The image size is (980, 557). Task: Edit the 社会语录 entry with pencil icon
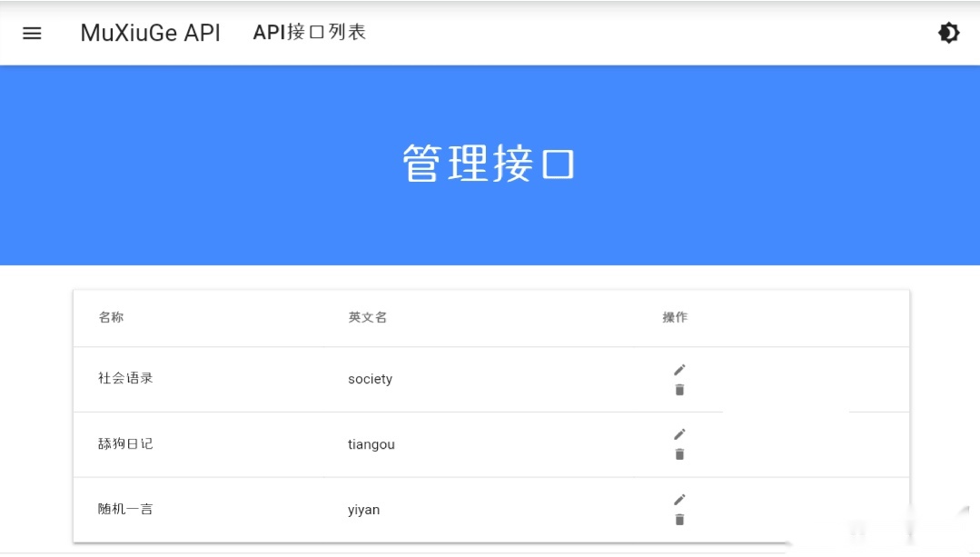click(x=678, y=369)
